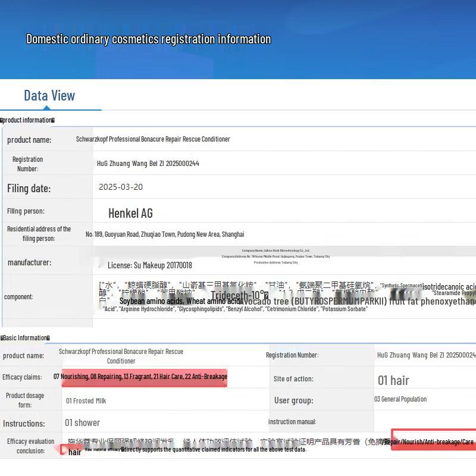The height and width of the screenshot is (476, 476).
Task: Click the 'Residential address of the filing person:' label
Action: coord(39,233)
